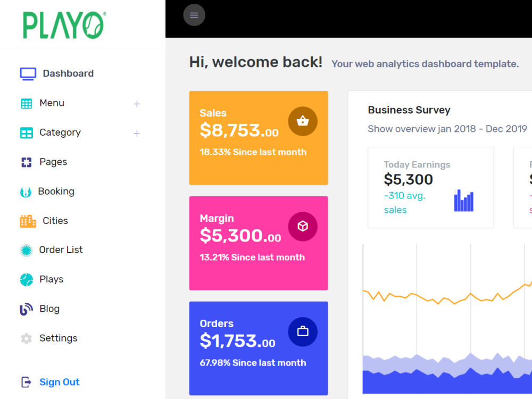Go to Pages in sidebar
Viewport: 532px width, 399px height.
tap(53, 162)
